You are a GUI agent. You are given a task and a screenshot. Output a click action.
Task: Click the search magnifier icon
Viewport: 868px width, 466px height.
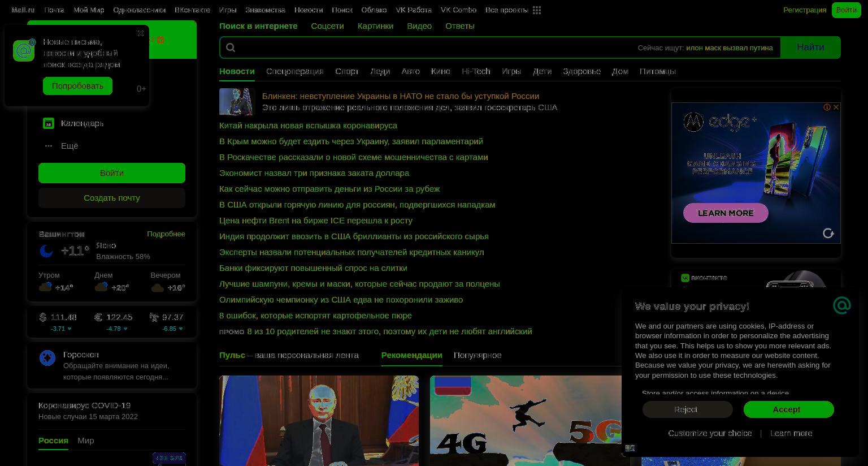click(x=231, y=48)
